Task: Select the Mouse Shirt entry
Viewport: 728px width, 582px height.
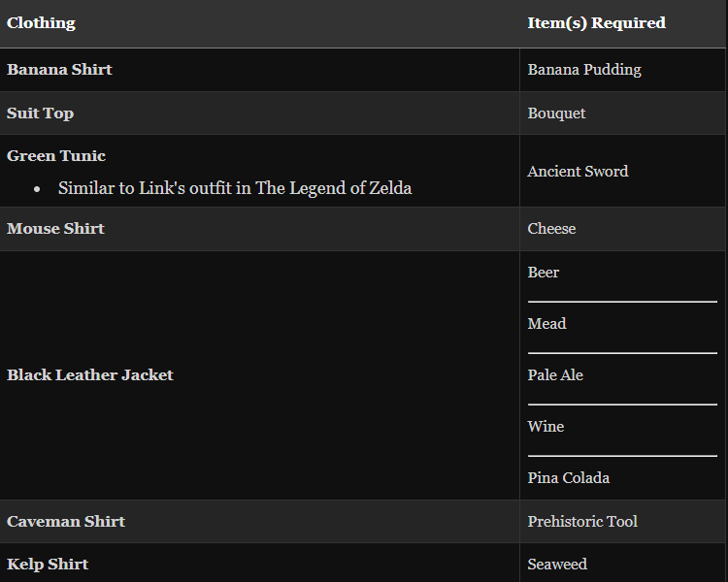Action: 55,229
